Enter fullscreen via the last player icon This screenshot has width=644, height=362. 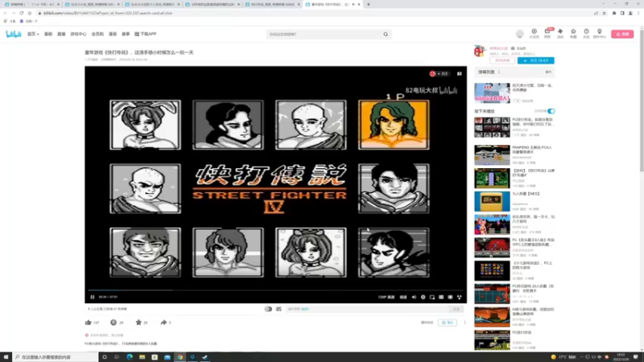click(x=459, y=297)
